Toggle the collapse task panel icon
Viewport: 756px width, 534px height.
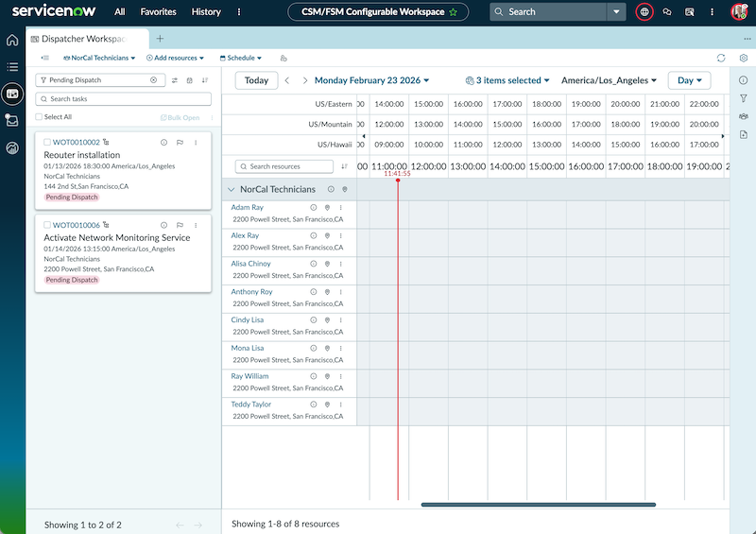point(45,58)
